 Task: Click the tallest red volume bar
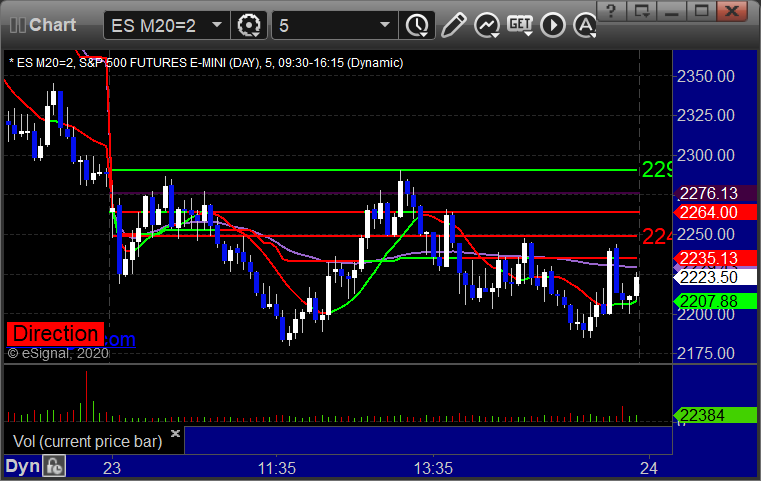click(87, 396)
